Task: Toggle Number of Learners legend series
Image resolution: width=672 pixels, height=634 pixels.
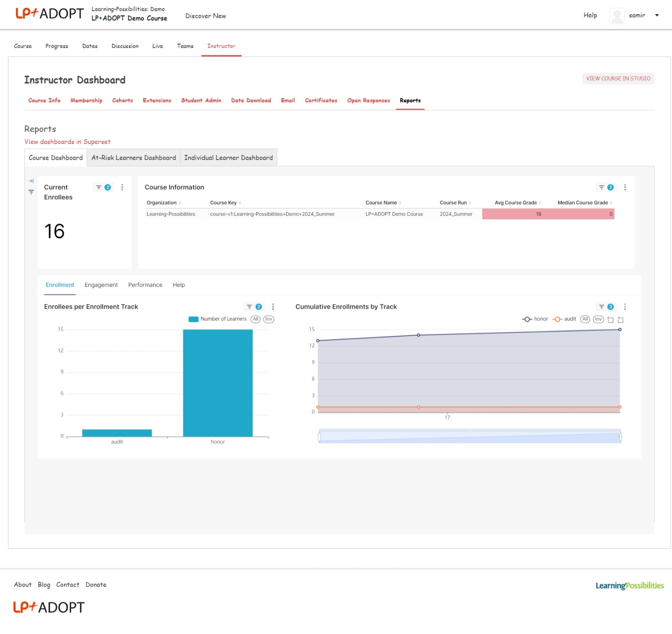Action: pyautogui.click(x=217, y=319)
